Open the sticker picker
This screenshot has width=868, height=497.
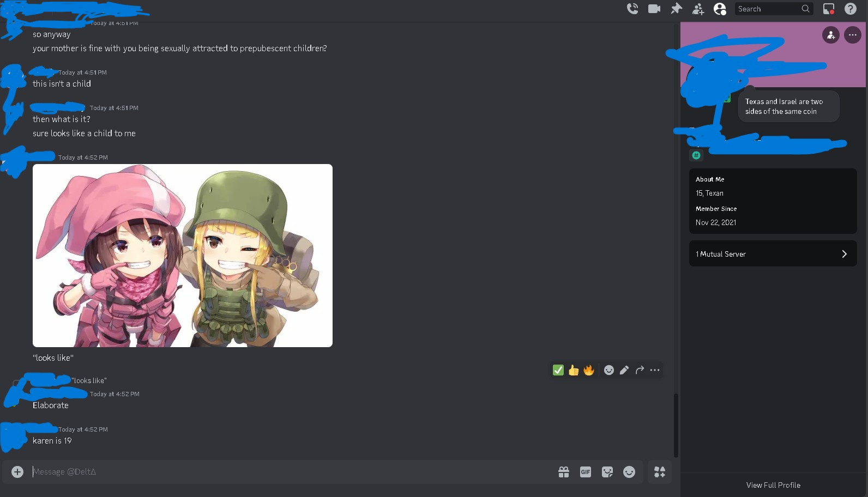(x=607, y=472)
